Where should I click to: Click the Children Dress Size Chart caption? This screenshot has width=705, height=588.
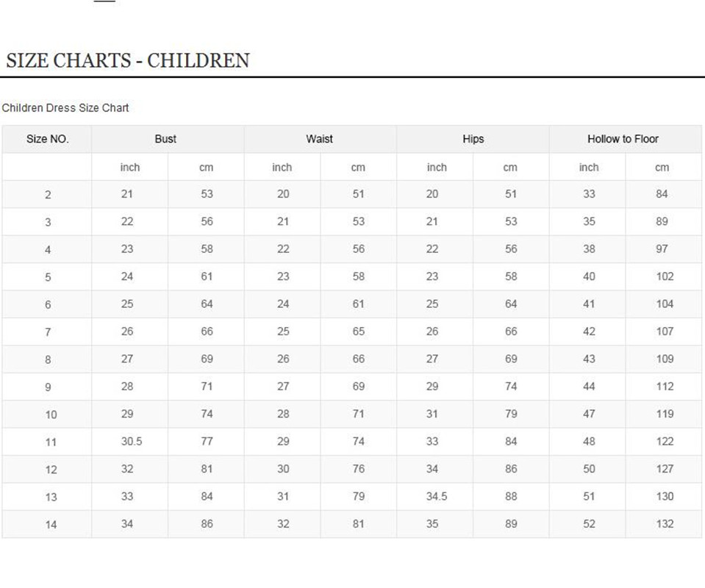coord(65,108)
